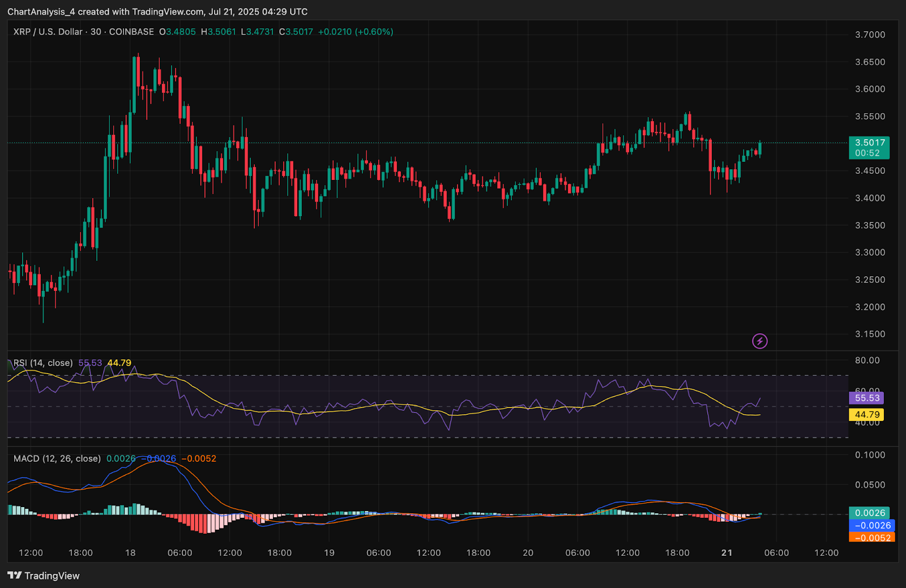The image size is (906, 588).
Task: Open the TradingView text link at bottom
Action: pos(52,576)
